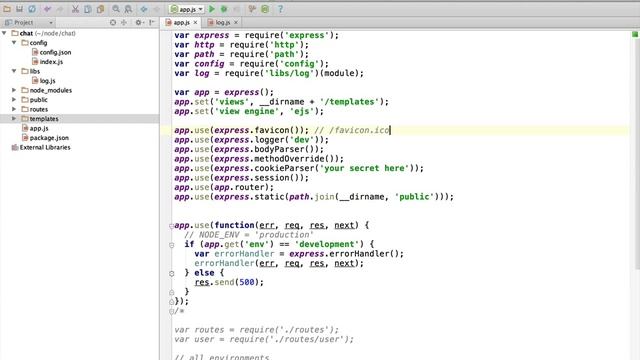This screenshot has width=640, height=360.
Task: Switch to the log.js editor tab
Action: 223,22
